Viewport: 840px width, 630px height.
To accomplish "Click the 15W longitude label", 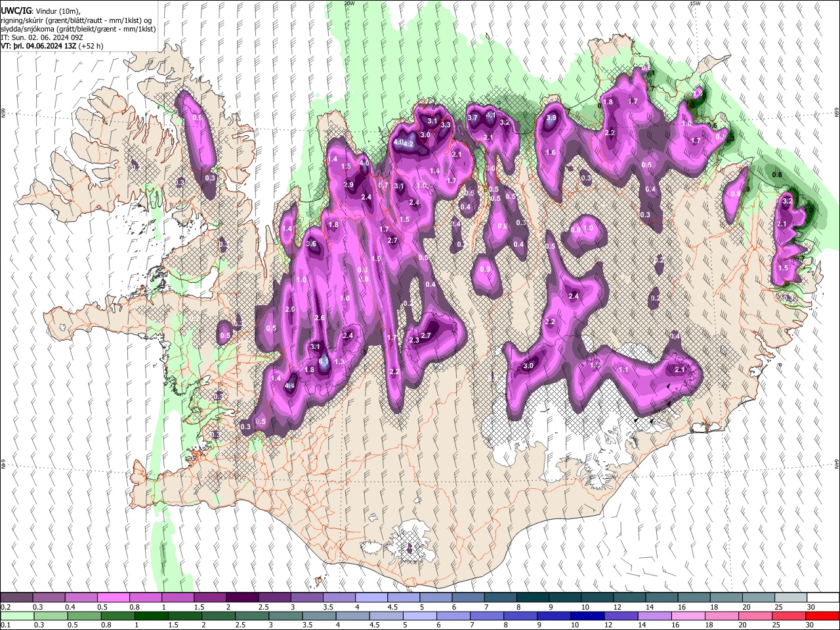I will 696,3.
